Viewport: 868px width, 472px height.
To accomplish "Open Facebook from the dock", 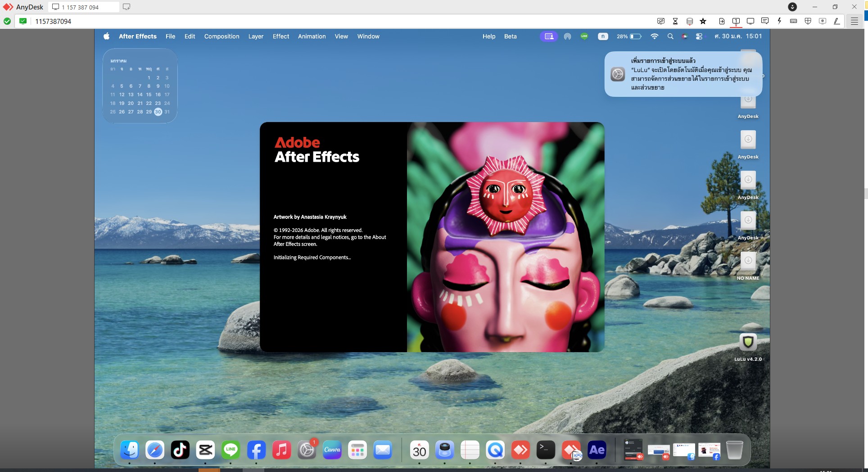I will [x=256, y=450].
